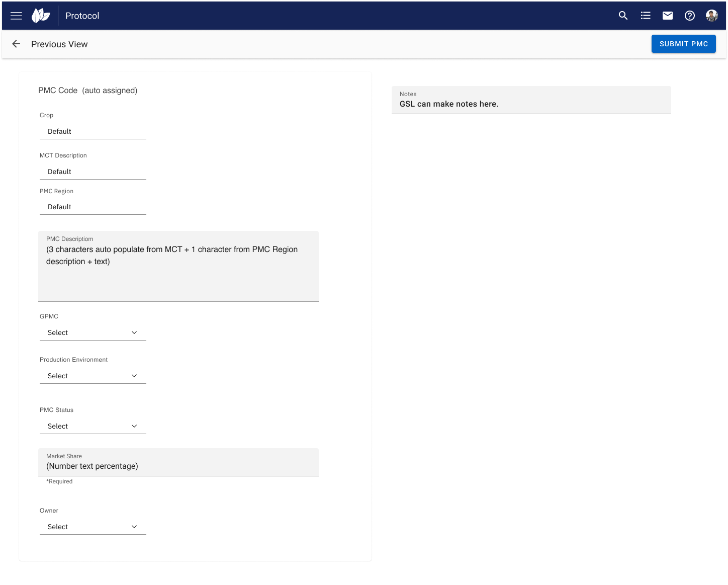Open search with the magnifier icon

pyautogui.click(x=623, y=16)
